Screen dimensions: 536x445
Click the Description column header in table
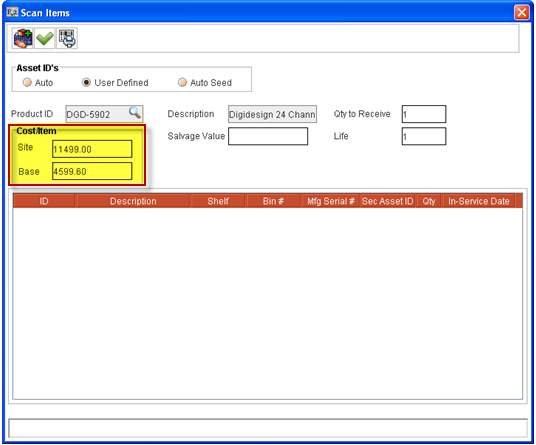133,201
